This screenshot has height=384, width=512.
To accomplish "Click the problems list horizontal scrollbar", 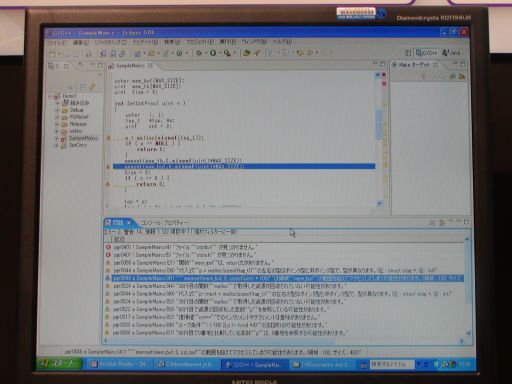I will tap(283, 341).
